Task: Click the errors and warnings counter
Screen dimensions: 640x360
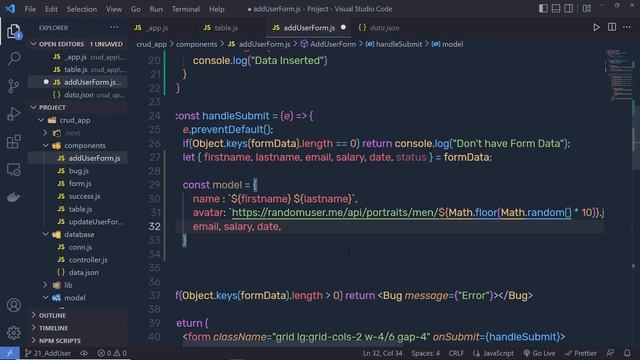Action: tap(112, 353)
